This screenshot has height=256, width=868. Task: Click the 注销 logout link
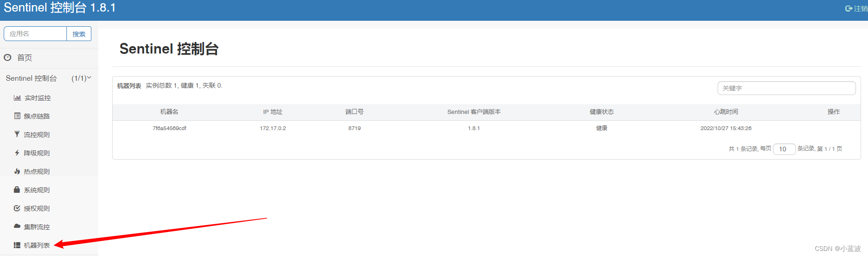pos(860,8)
